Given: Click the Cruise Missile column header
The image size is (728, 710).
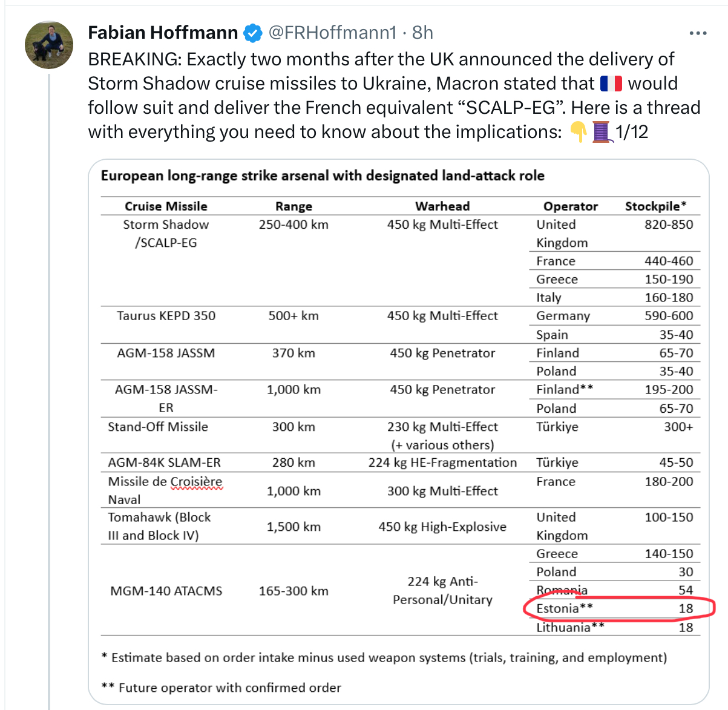Looking at the screenshot, I should click(166, 206).
